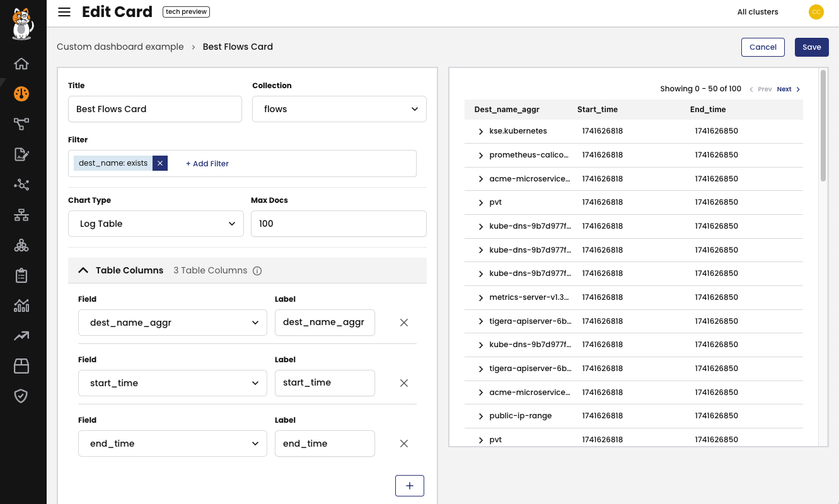This screenshot has width=839, height=504.
Task: Click the Save button
Action: pyautogui.click(x=812, y=47)
